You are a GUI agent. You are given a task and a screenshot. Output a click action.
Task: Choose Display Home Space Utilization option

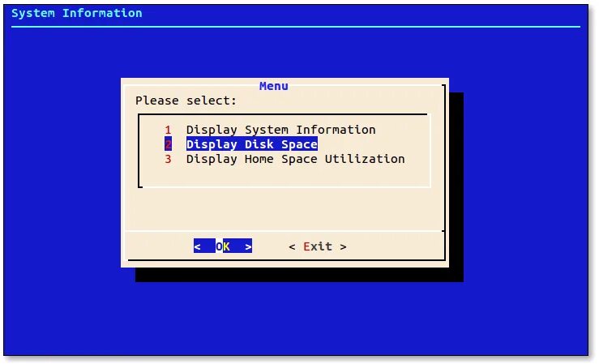[295, 159]
